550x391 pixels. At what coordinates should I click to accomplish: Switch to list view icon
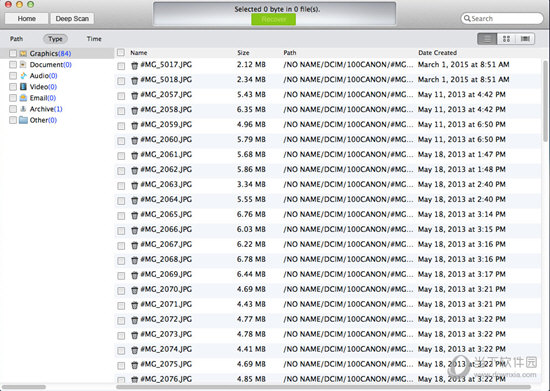(x=487, y=39)
